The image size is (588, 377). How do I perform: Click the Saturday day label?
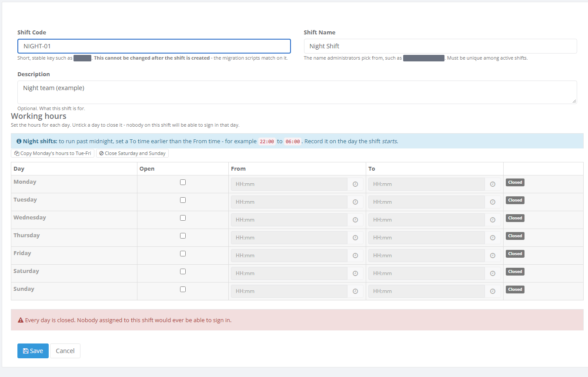point(26,271)
